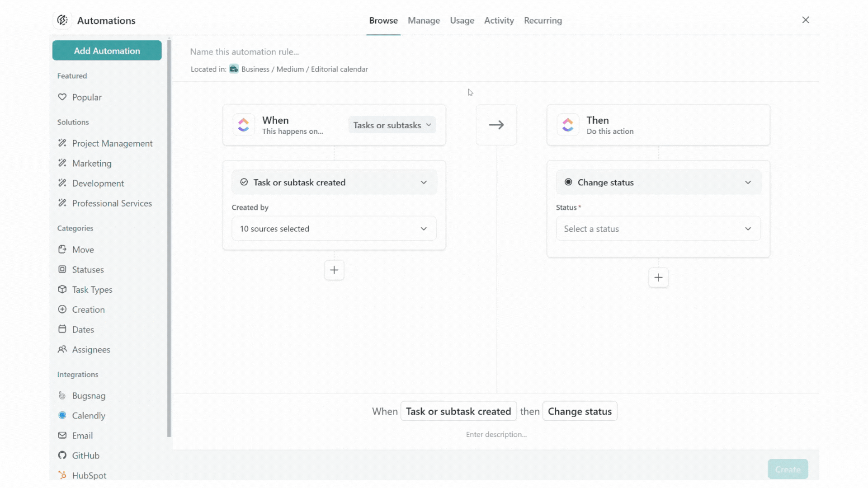Click the plus icon to add a condition under When
This screenshot has height=488, width=868.
(334, 270)
